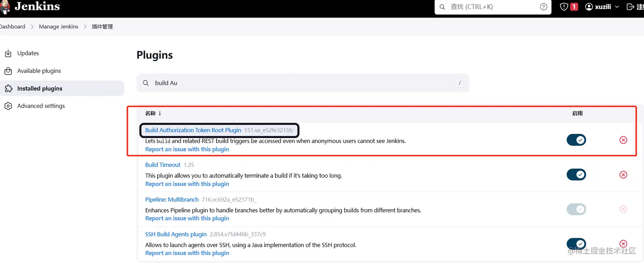Disable Build Authorization Token Root Plugin toggle

click(x=576, y=140)
